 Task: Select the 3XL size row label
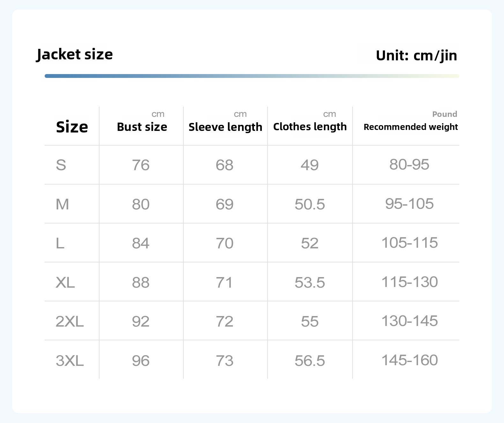point(70,360)
